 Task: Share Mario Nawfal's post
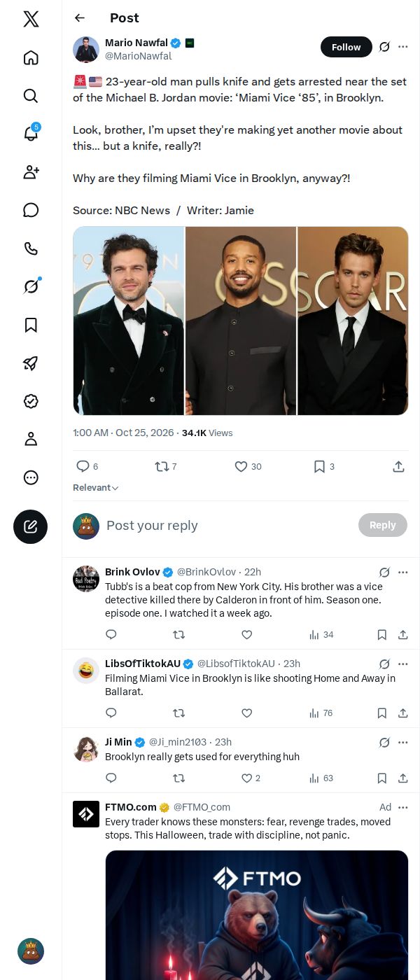[x=398, y=466]
